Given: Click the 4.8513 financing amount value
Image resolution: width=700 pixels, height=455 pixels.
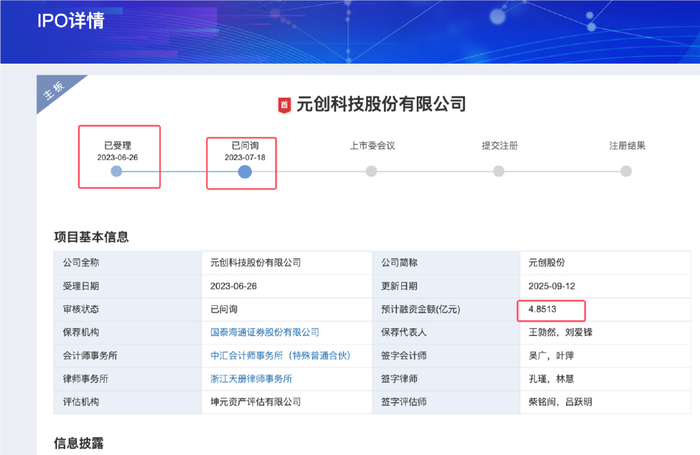Looking at the screenshot, I should [x=542, y=309].
